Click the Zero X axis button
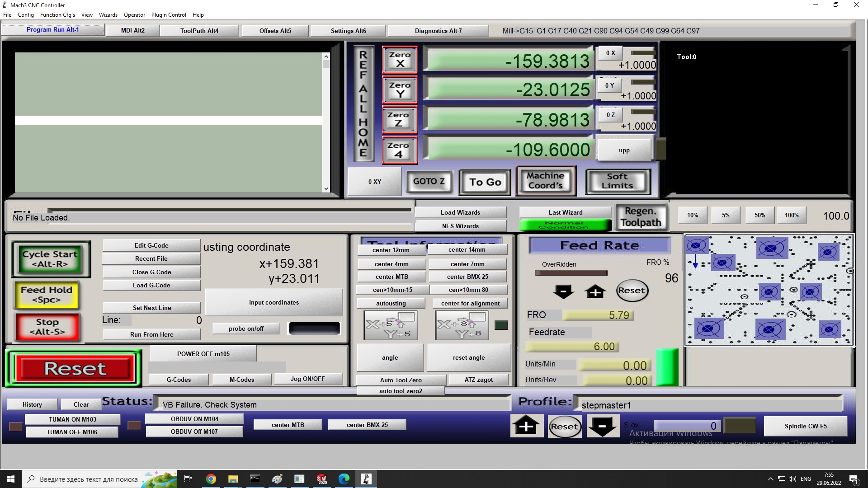868x488 pixels. coord(400,60)
